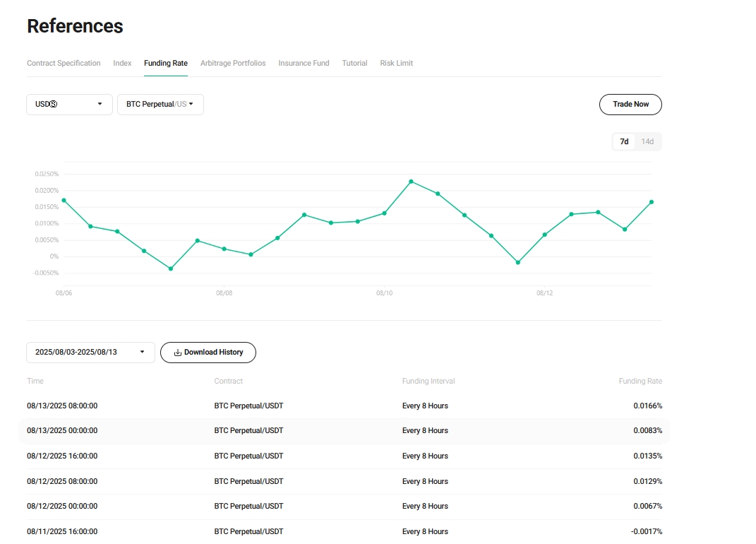
Task: Open the Contract Specification tab
Action: click(x=64, y=64)
